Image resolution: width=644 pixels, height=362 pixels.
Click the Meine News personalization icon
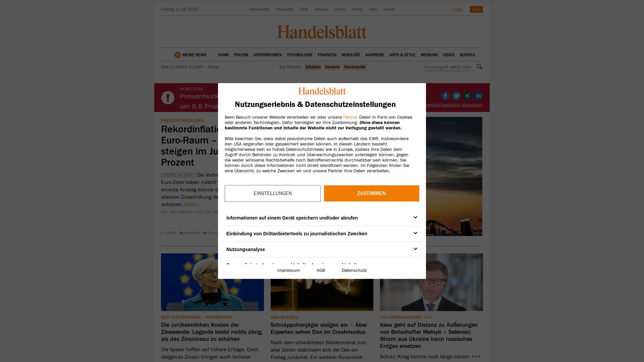(x=177, y=55)
